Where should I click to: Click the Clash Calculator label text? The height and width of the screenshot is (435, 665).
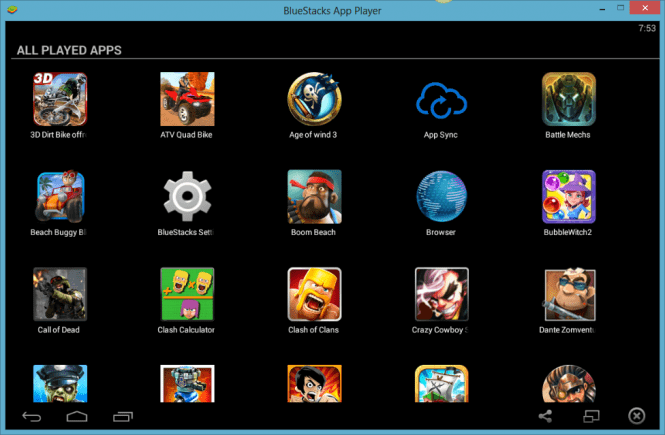click(x=186, y=330)
